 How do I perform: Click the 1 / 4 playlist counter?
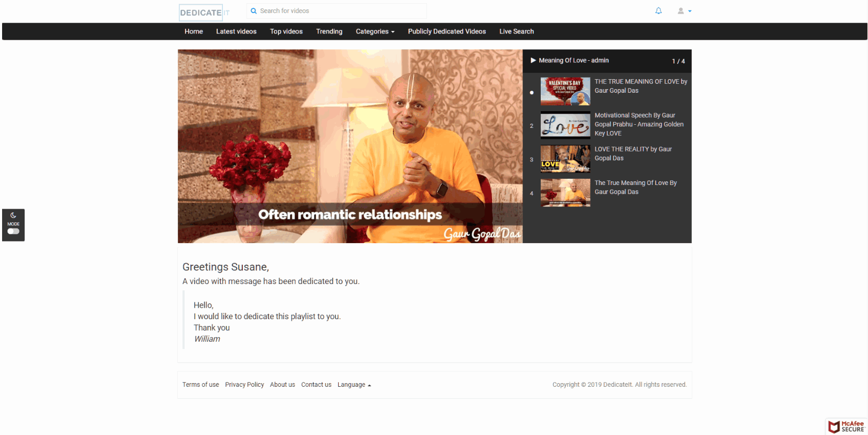678,61
